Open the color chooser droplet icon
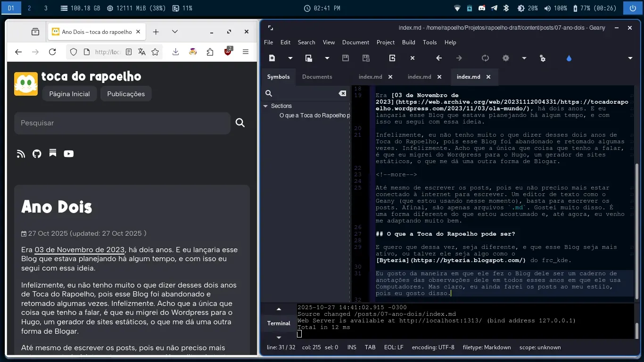The image size is (644, 362). point(569,58)
